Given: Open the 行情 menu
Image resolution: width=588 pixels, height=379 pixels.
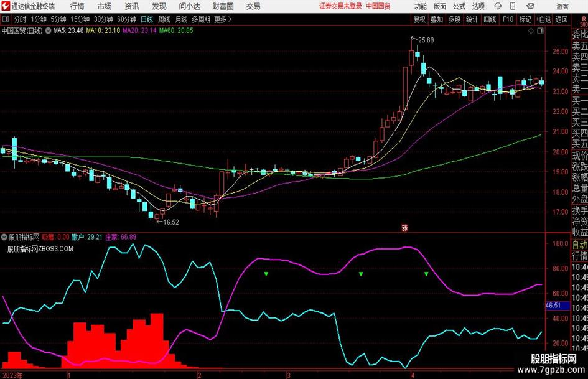Looking at the screenshot, I should click(77, 6).
